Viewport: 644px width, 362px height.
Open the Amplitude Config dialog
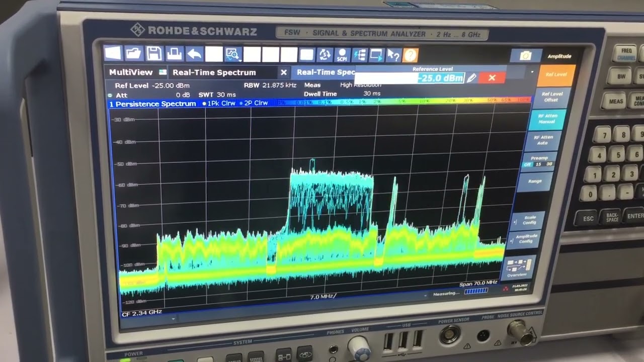[525, 239]
